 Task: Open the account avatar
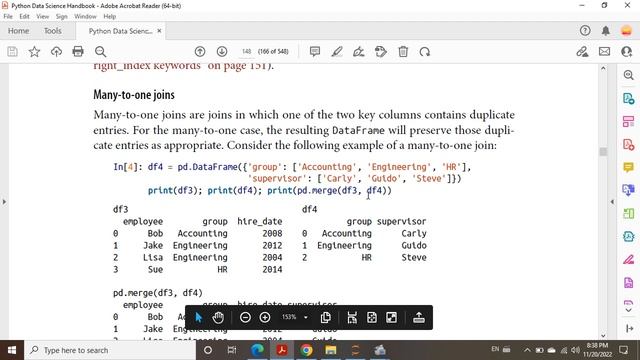pyautogui.click(x=626, y=31)
